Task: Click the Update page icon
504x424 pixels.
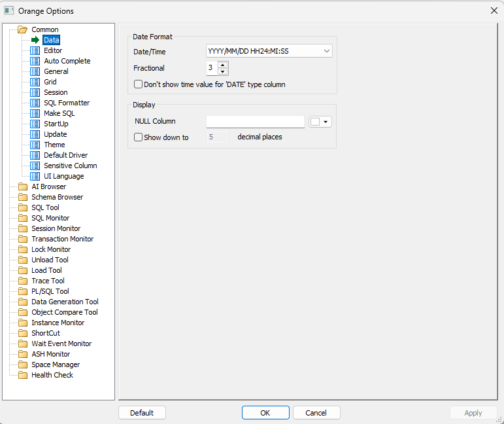Action: pos(35,134)
